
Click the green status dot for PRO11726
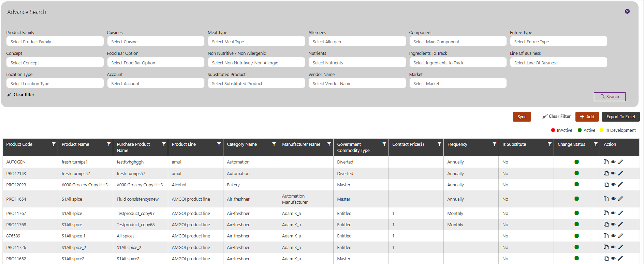pyautogui.click(x=576, y=247)
